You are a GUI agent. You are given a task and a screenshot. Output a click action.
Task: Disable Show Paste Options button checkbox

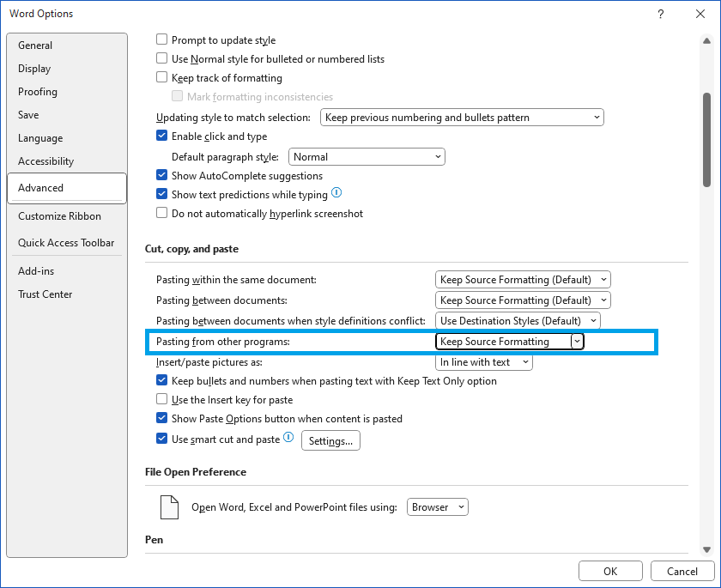point(162,419)
